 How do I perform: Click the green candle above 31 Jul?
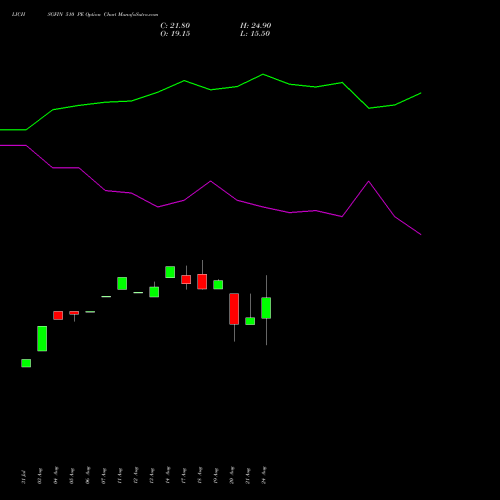tap(26, 363)
